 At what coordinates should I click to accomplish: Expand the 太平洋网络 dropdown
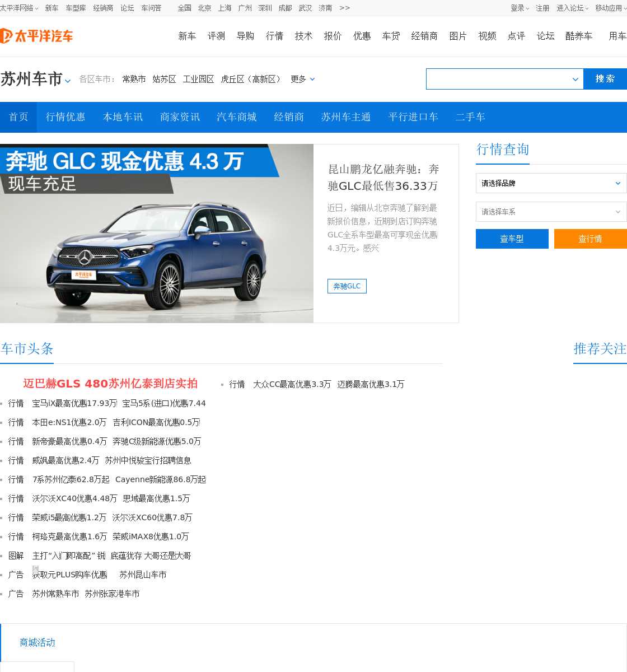point(19,8)
